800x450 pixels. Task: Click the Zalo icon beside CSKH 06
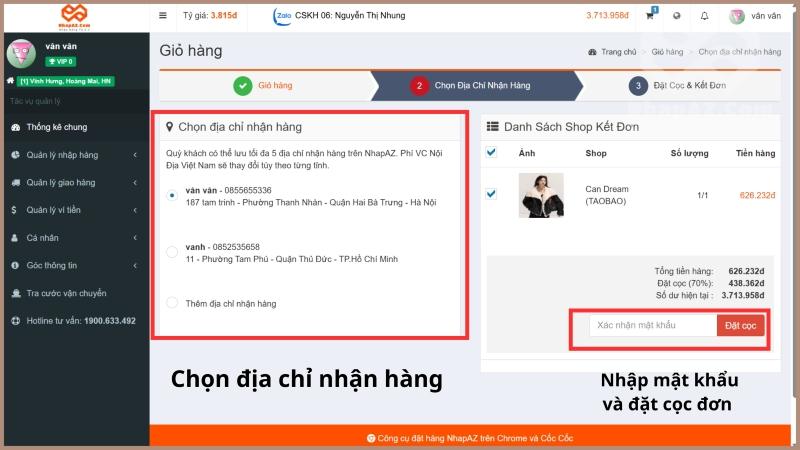[281, 15]
